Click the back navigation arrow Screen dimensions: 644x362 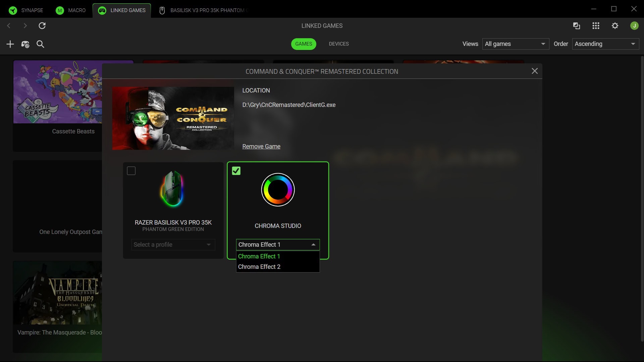click(9, 25)
